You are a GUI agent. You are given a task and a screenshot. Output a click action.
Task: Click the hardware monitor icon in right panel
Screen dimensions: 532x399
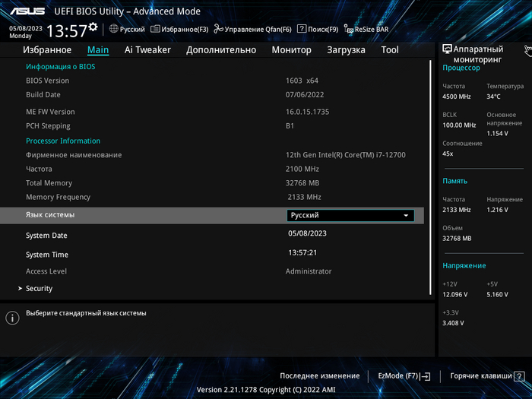tap(448, 49)
